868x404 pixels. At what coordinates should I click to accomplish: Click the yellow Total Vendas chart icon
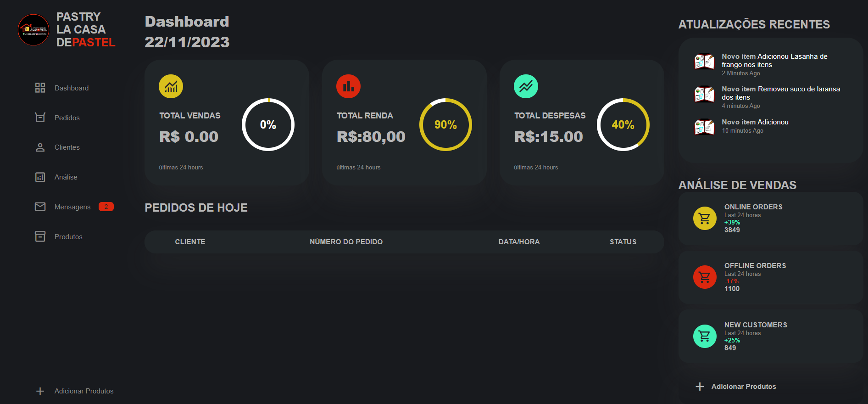[x=171, y=86]
